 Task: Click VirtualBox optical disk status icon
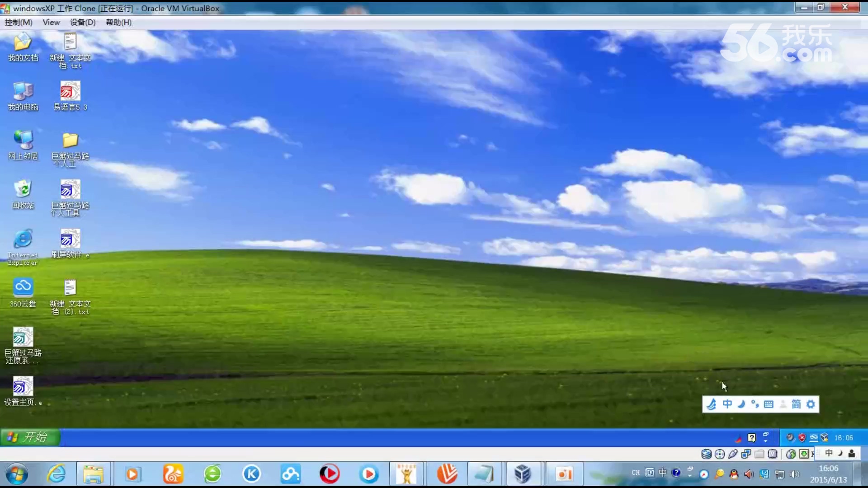click(720, 454)
